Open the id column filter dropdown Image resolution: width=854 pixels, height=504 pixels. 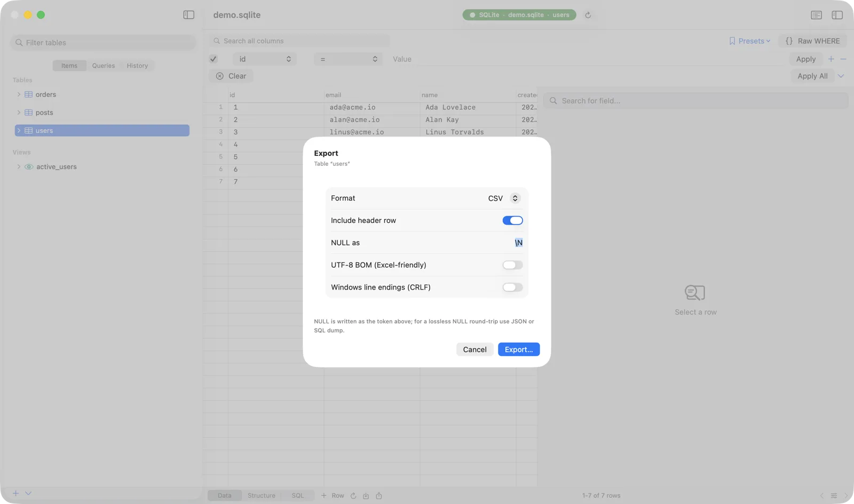[x=264, y=59]
